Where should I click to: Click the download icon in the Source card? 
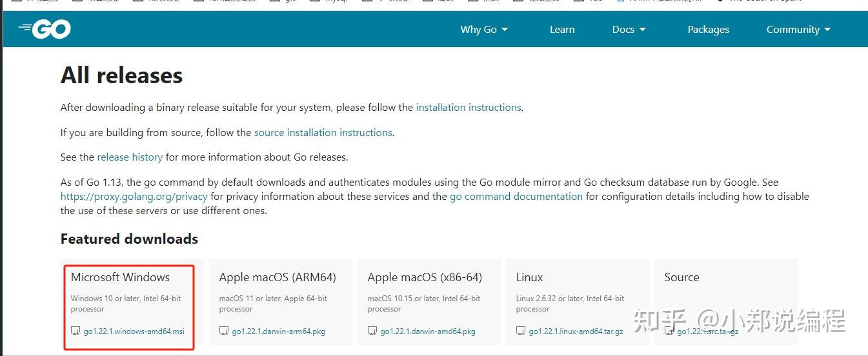tap(669, 331)
